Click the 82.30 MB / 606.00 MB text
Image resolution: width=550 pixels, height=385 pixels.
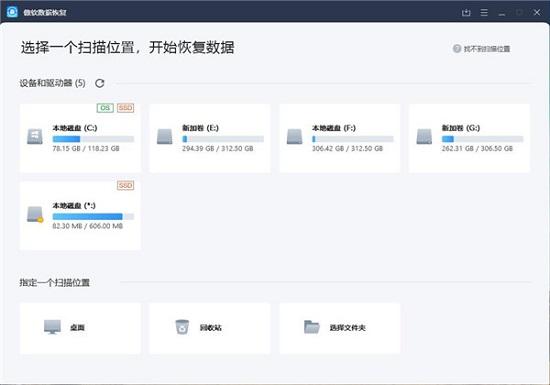tap(88, 226)
